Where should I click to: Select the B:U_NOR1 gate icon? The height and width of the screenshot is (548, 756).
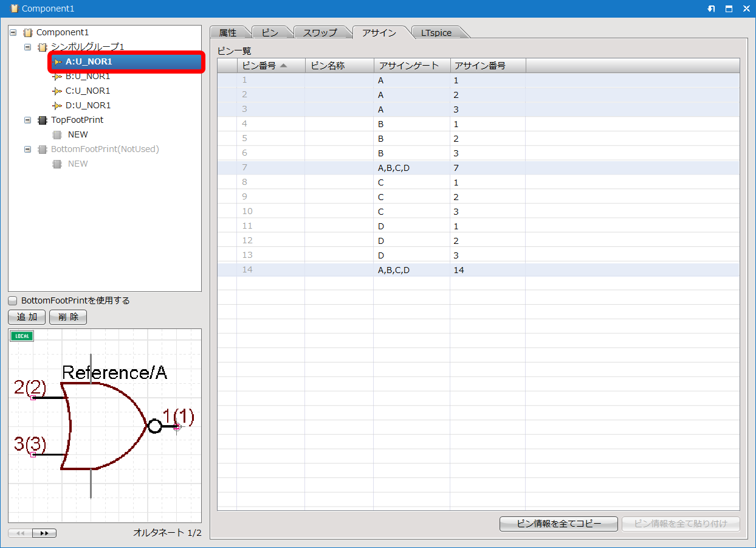pos(57,76)
